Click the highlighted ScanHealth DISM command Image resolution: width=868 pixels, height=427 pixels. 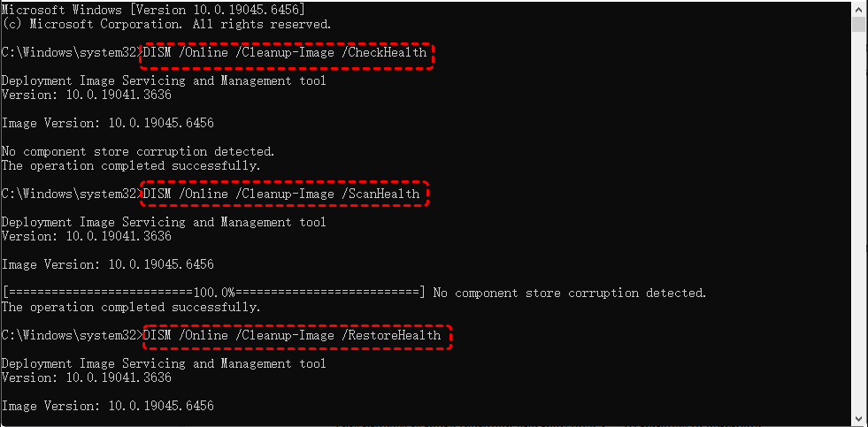[282, 194]
